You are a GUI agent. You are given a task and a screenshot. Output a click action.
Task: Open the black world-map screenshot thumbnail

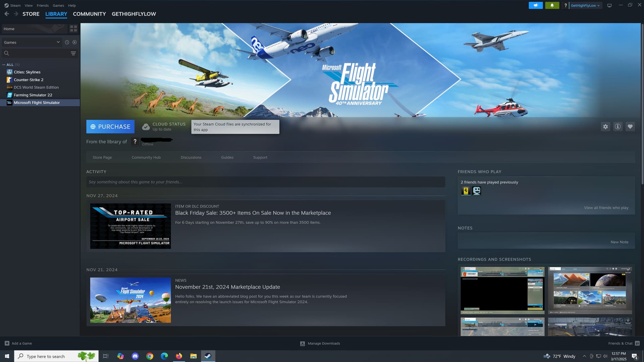pyautogui.click(x=502, y=290)
